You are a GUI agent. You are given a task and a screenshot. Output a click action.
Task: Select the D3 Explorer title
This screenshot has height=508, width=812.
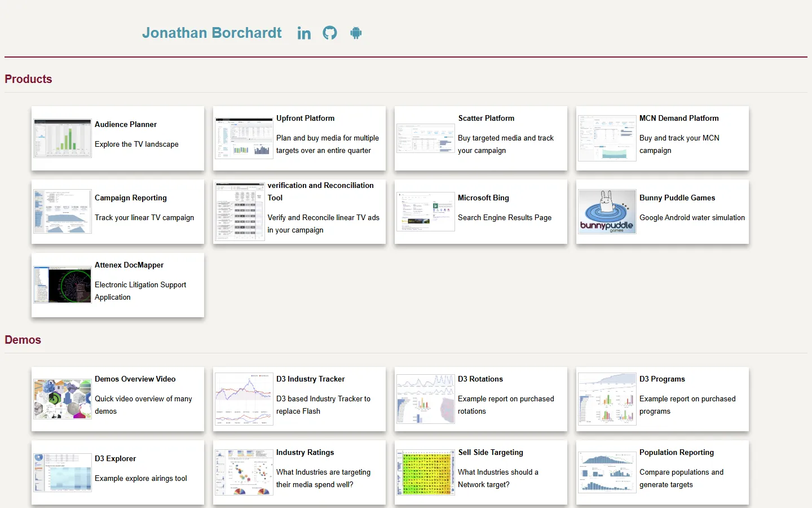pyautogui.click(x=115, y=458)
